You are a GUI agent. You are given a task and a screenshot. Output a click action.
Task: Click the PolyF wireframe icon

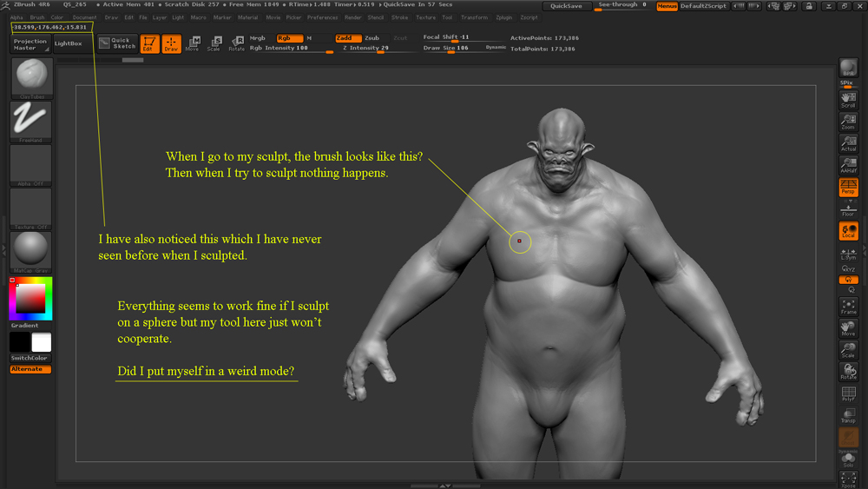(848, 394)
